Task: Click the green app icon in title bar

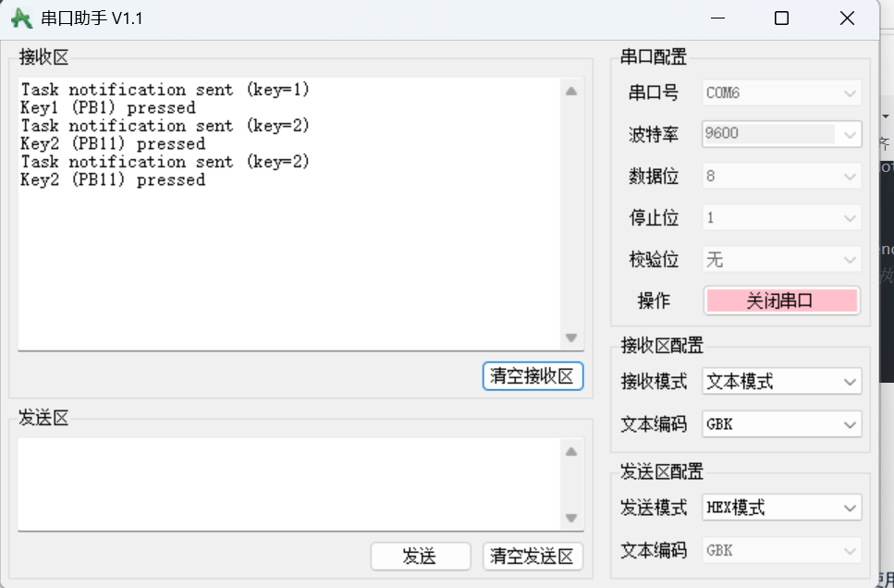Action: (x=21, y=18)
